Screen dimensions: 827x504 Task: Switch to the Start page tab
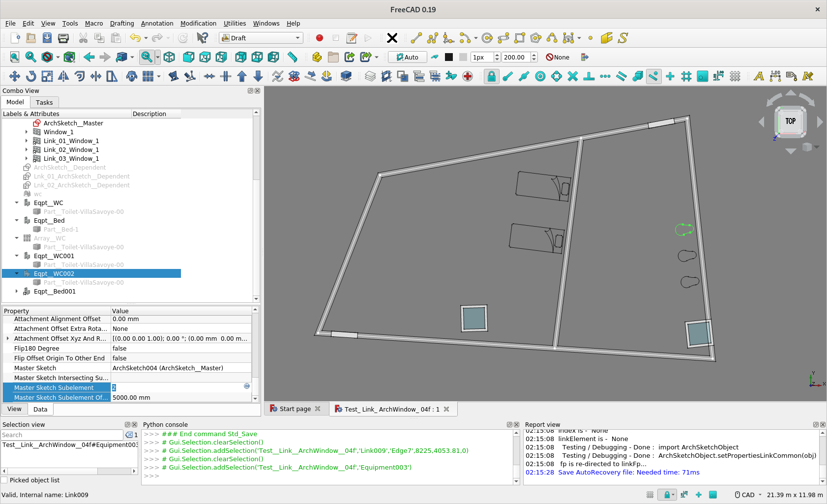click(294, 409)
